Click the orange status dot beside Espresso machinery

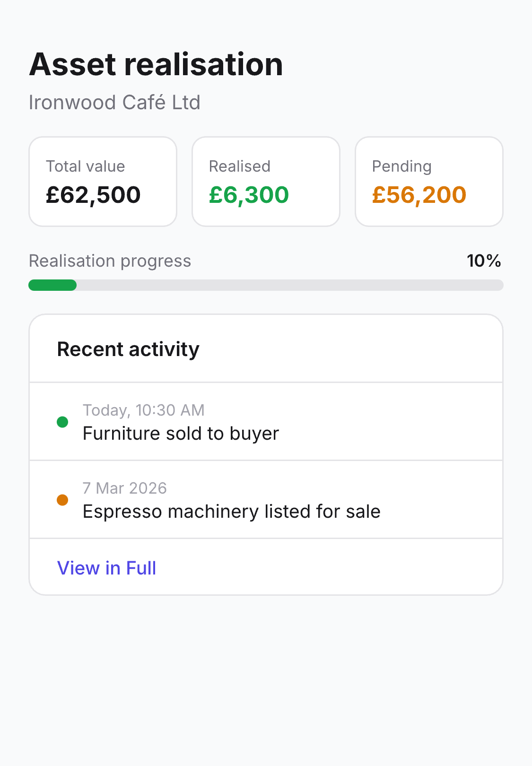(x=62, y=500)
